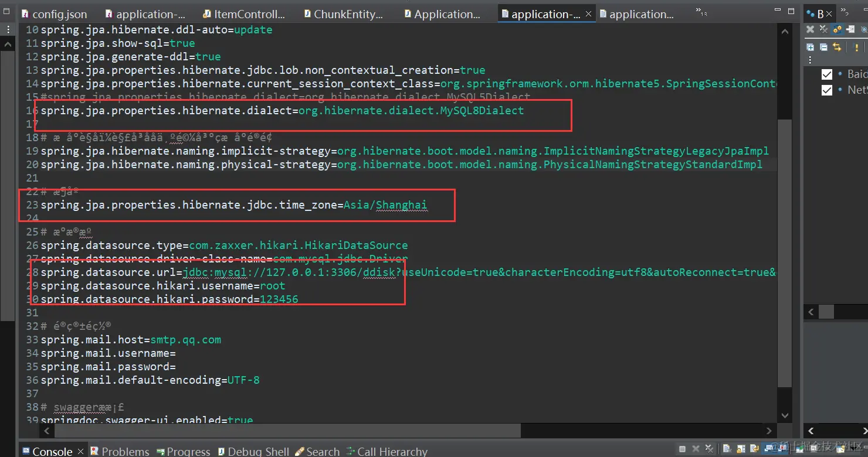Open the three-dot menu at left edge
The image size is (868, 457).
click(7, 29)
